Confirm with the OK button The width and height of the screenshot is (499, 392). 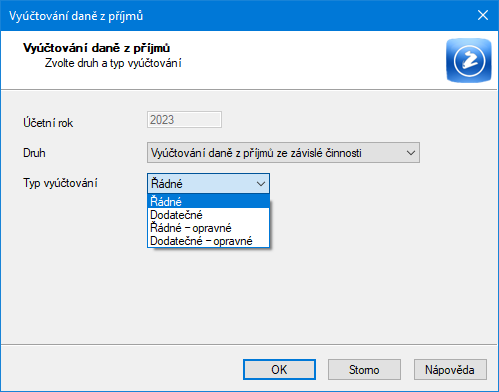pyautogui.click(x=279, y=369)
